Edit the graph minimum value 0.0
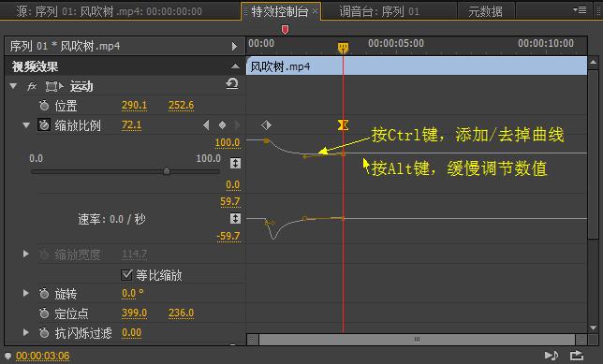603x364 pixels. click(232, 185)
